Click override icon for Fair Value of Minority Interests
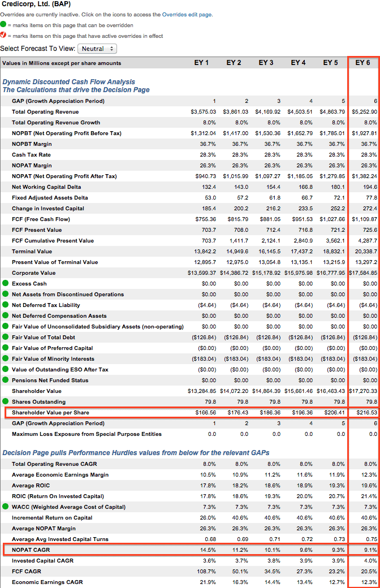This screenshot has height=588, width=380. [x=5, y=358]
